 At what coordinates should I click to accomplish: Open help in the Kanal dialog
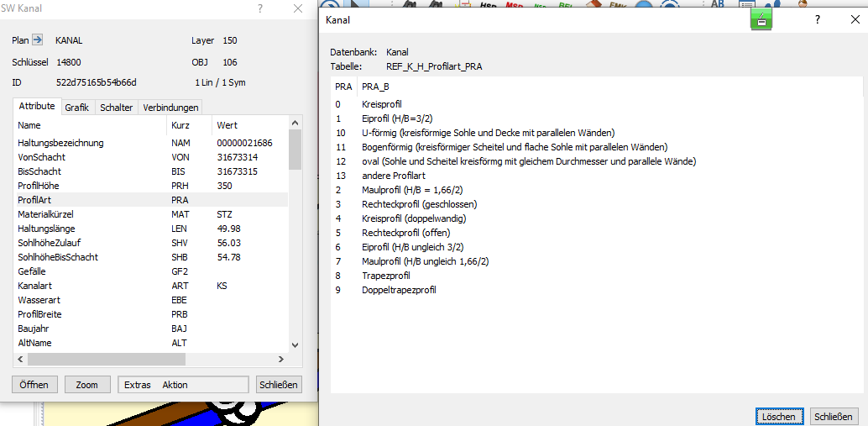point(818,20)
